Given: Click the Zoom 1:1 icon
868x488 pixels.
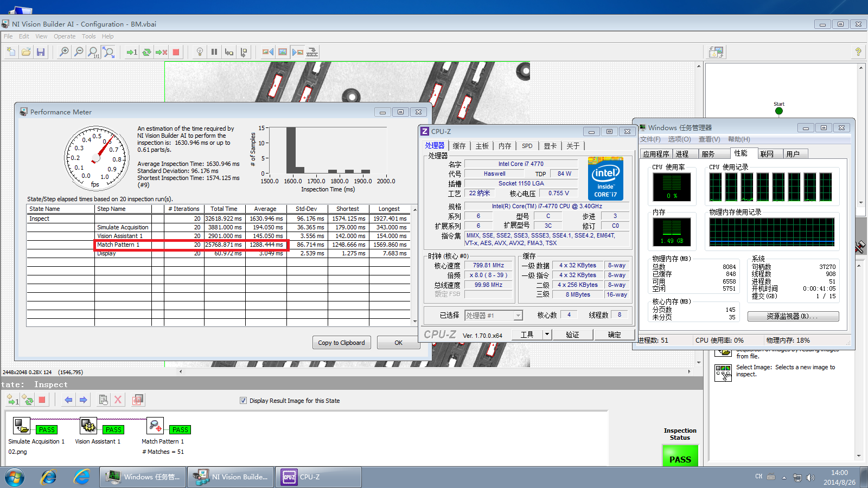Looking at the screenshot, I should coord(93,52).
